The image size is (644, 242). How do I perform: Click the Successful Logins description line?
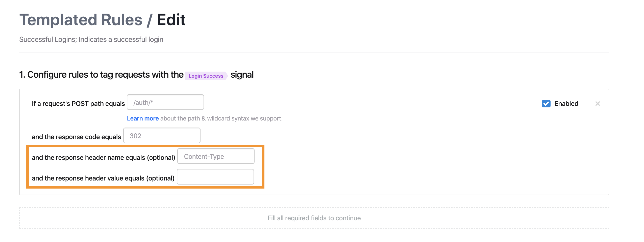pyautogui.click(x=91, y=39)
